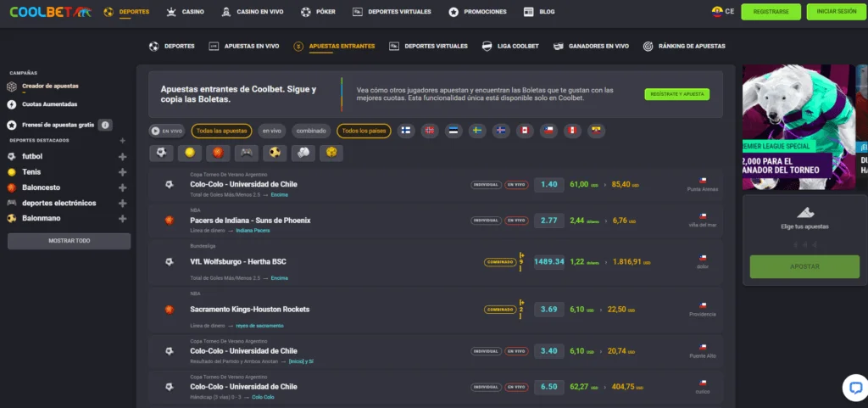Image resolution: width=868 pixels, height=408 pixels.
Task: Filter bets by Iceland flag
Action: coord(501,131)
